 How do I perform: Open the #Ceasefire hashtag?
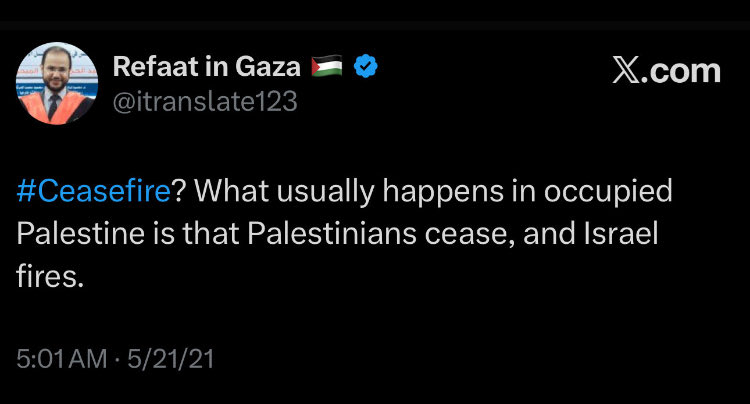(91, 192)
